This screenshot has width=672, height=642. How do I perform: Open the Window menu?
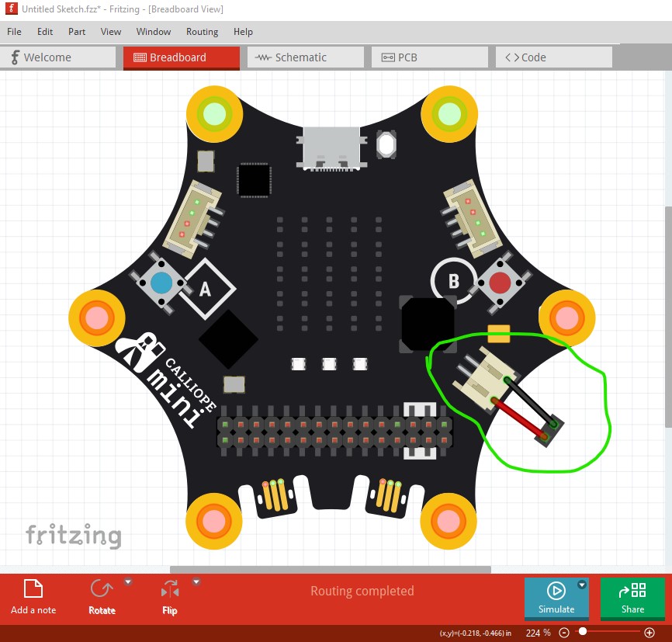point(154,32)
